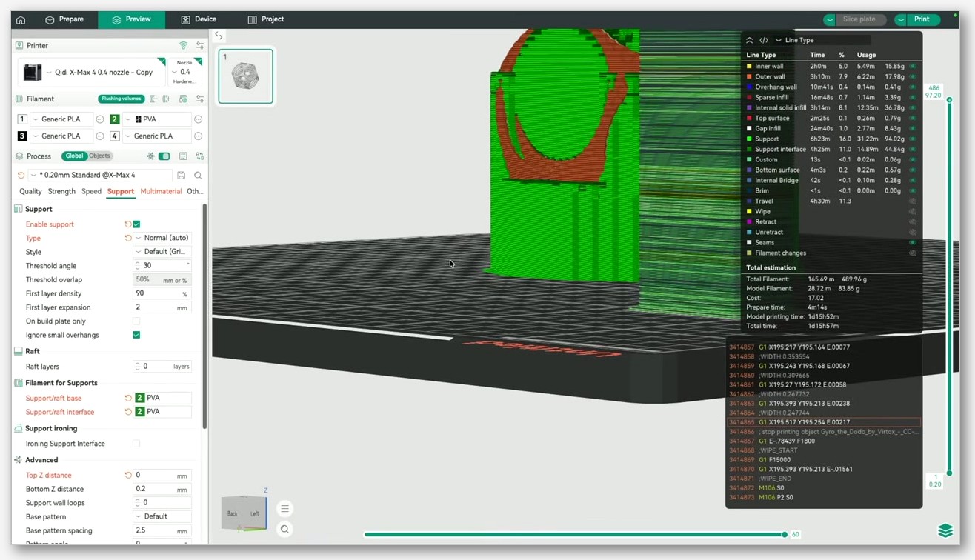Select the plate 1 thumbnail
Screen dimensions: 975x560
pos(245,76)
